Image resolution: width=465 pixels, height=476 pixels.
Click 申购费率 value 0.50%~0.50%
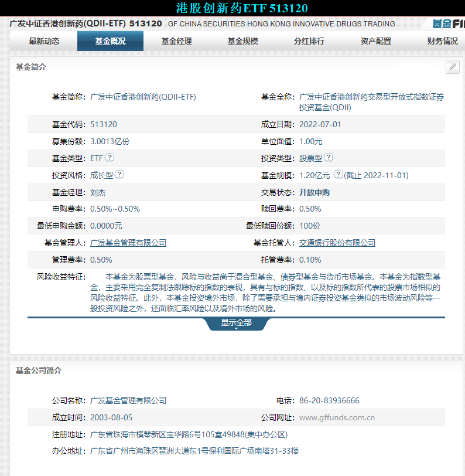(115, 209)
